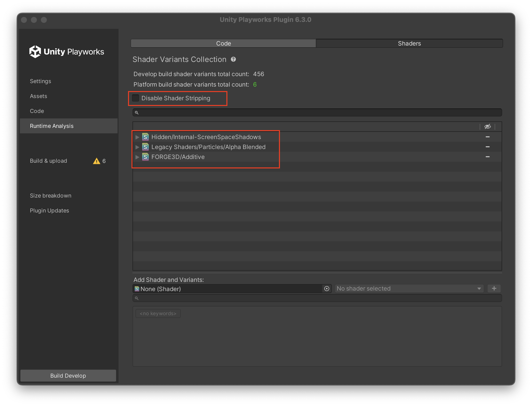Image resolution: width=532 pixels, height=406 pixels.
Task: Click the shader icon of Hidden/Internal-ScreenSpaceShadows
Action: 145,137
